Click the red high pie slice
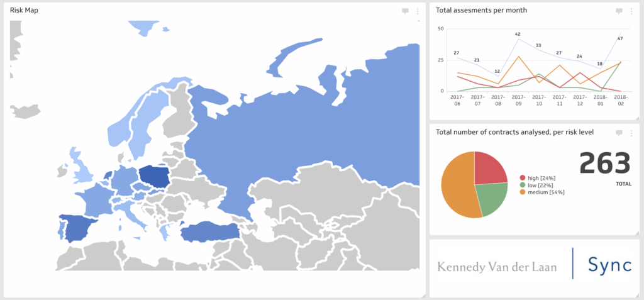This screenshot has width=644, height=300. 489,169
